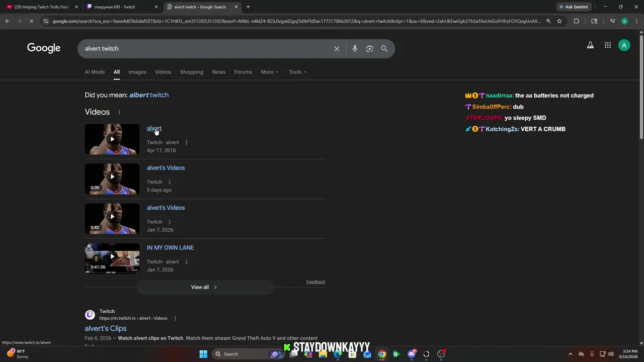The width and height of the screenshot is (644, 362).
Task: Open the zoom indicator in address bar
Action: [548, 21]
